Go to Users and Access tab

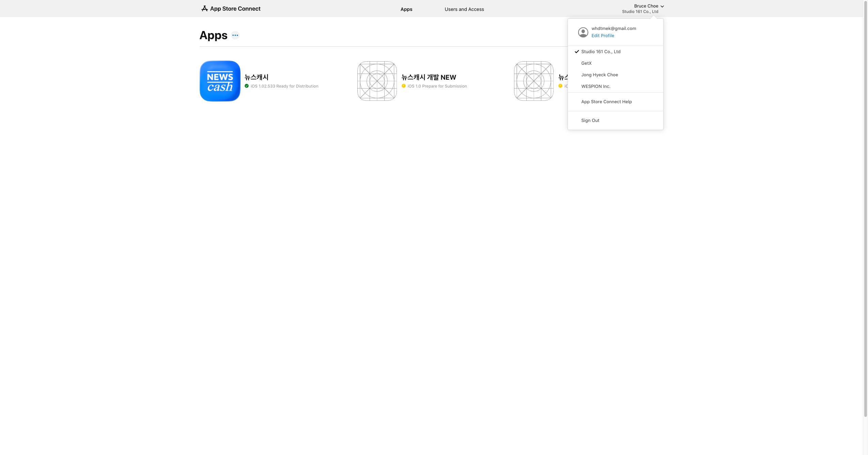point(464,9)
